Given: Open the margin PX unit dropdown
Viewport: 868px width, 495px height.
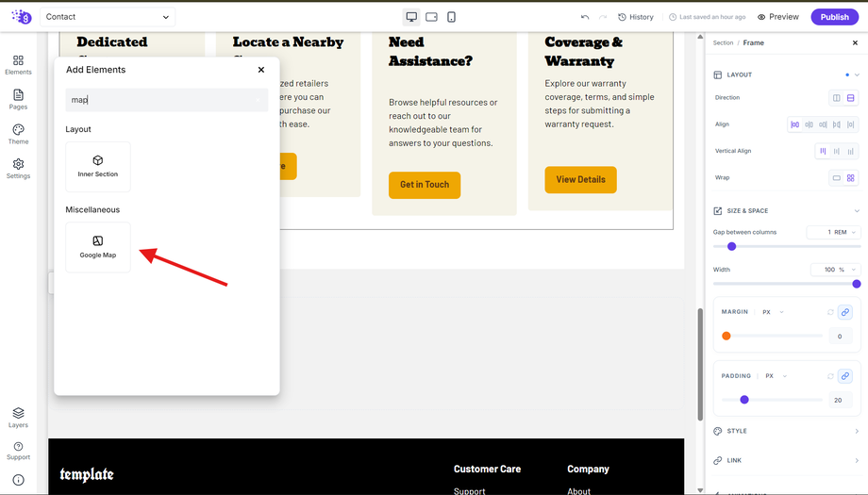Looking at the screenshot, I should coord(774,312).
